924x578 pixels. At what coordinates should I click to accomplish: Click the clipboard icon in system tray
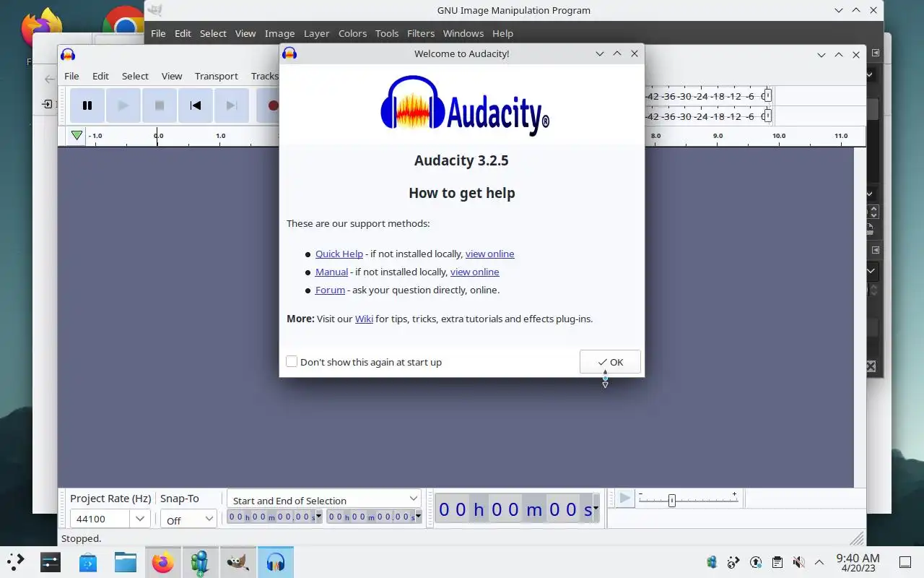coord(777,562)
